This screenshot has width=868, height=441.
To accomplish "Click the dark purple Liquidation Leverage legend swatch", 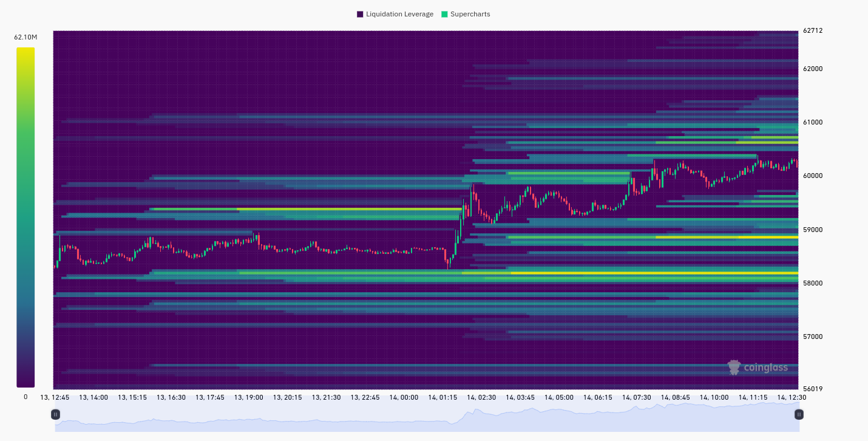I will tap(360, 14).
